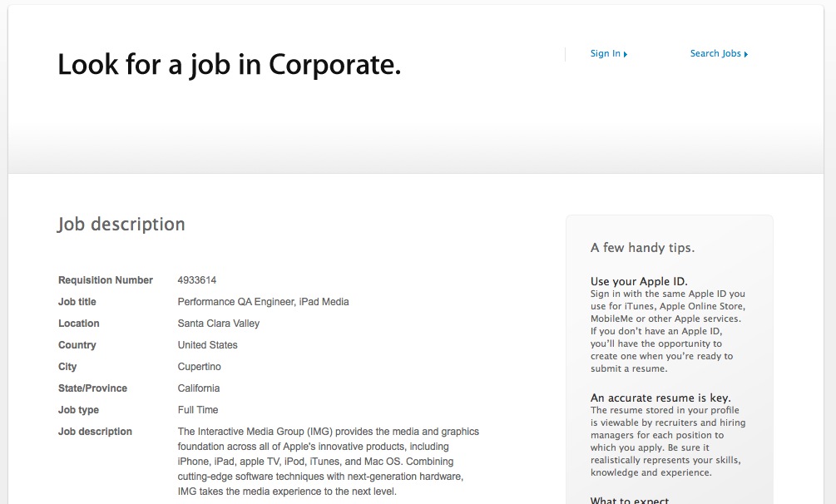Click the 'Look for a job in Corporate' heading
This screenshot has height=504, width=836.
tap(230, 66)
